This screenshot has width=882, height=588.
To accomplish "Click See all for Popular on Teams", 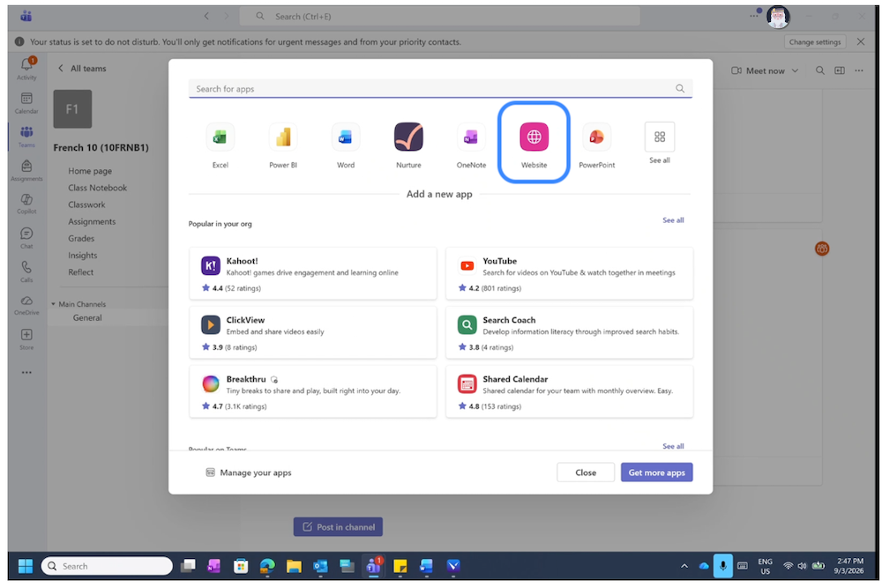I will [x=673, y=446].
